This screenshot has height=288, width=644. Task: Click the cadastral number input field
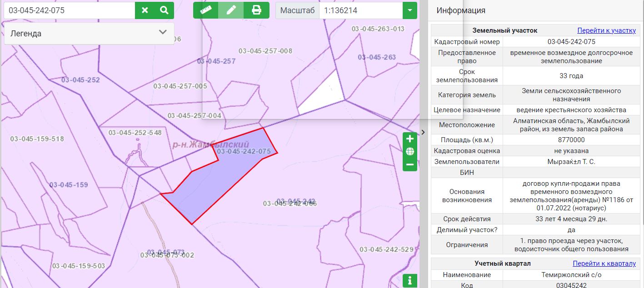click(x=68, y=10)
